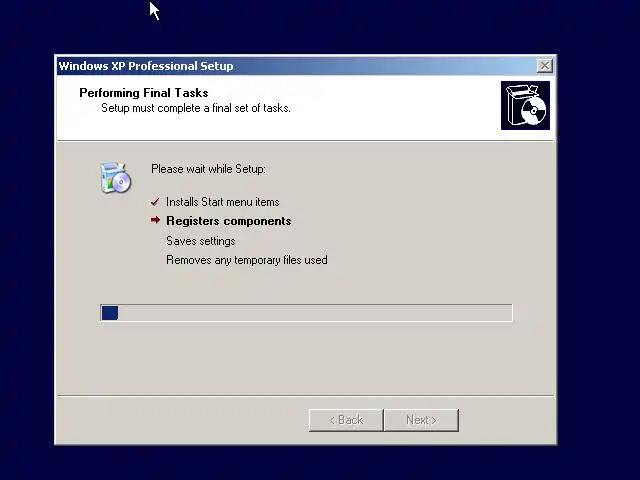The height and width of the screenshot is (480, 640).
Task: Close the Windows XP Professional Setup dialog
Action: pyautogui.click(x=544, y=66)
